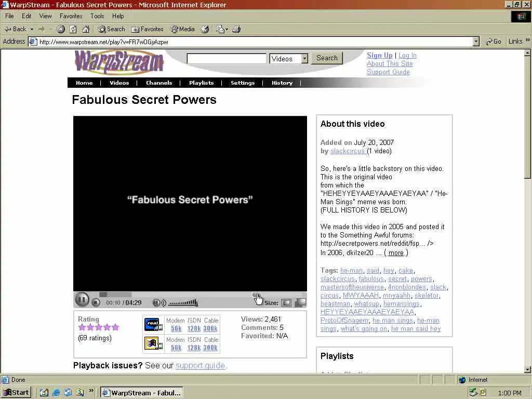
Task: Choose Windows Media 56k modem stream
Action: point(176,348)
